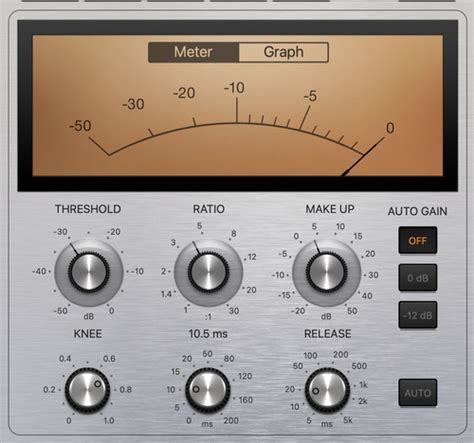
Task: Click the Knee knob
Action: click(87, 390)
